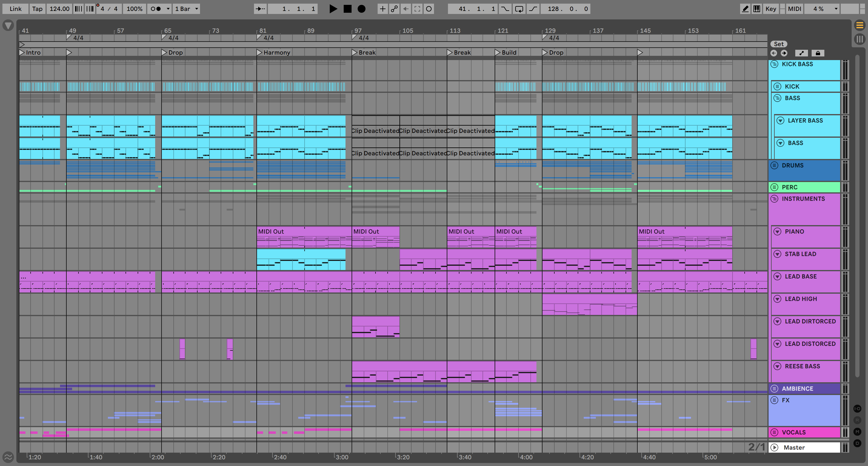Click the Stop transport button
This screenshot has height=466, width=868.
(x=347, y=9)
